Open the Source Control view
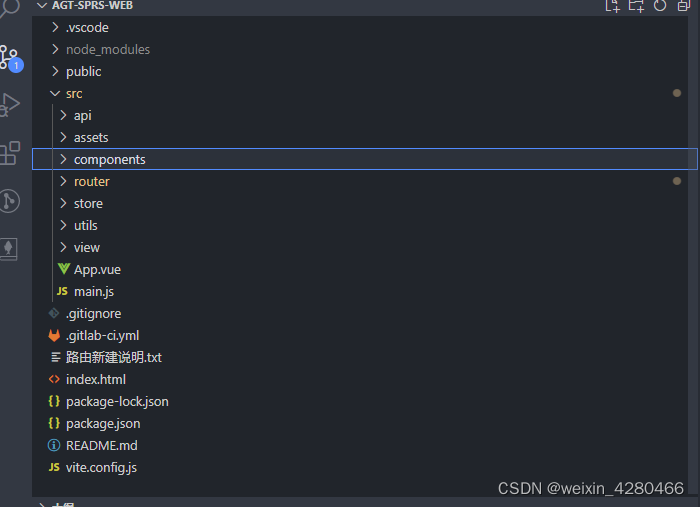 (x=11, y=58)
